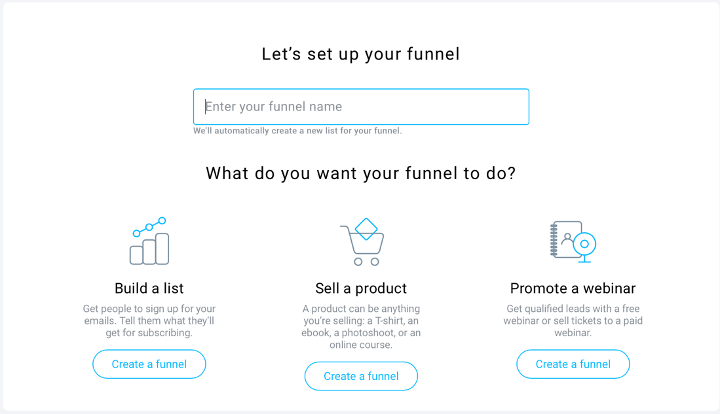Select the 'Promote a webinar' heading
This screenshot has height=414, width=720.
tap(573, 288)
